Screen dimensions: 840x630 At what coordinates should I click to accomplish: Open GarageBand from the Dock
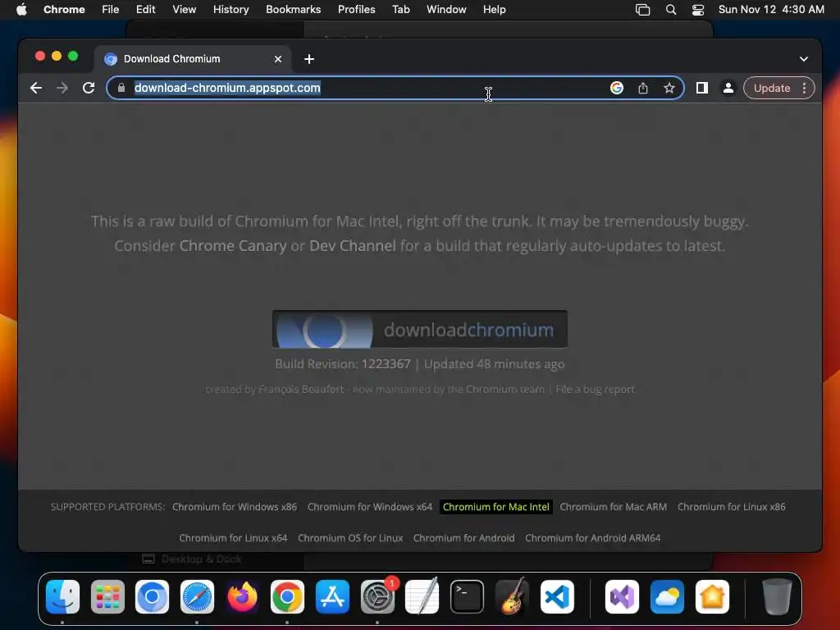tap(512, 597)
